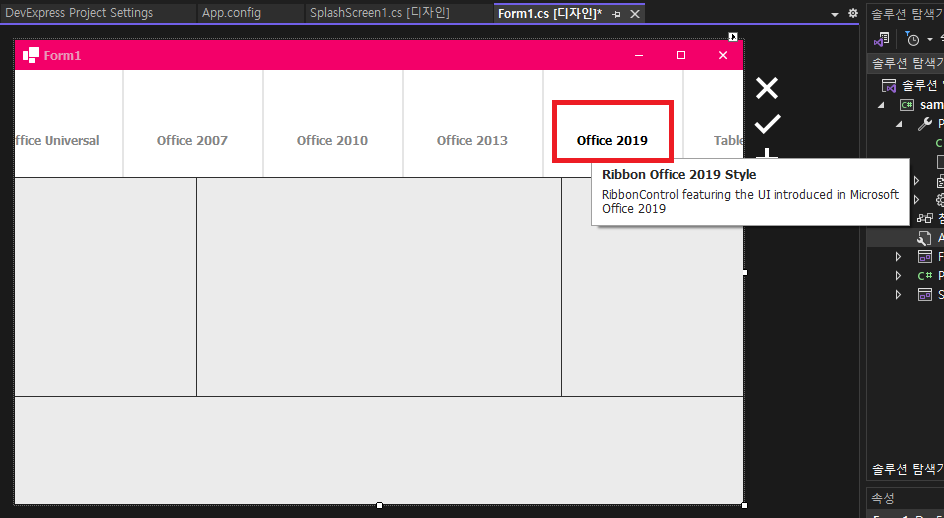Click the Form1 title bar app icon
944x518 pixels.
pos(31,55)
